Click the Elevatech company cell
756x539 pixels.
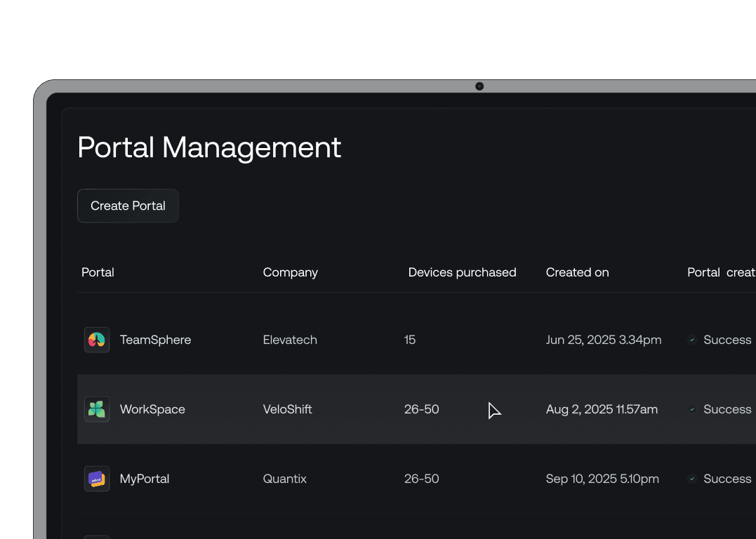(x=290, y=340)
